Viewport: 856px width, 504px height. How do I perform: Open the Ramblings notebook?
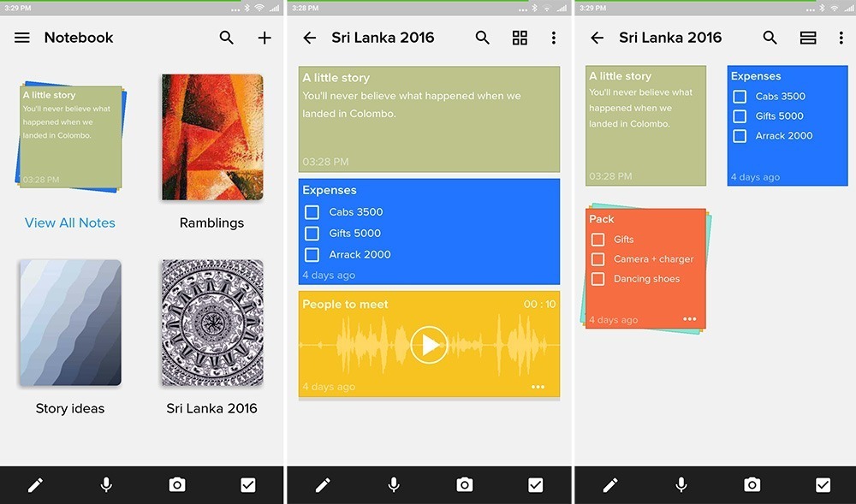pyautogui.click(x=211, y=137)
